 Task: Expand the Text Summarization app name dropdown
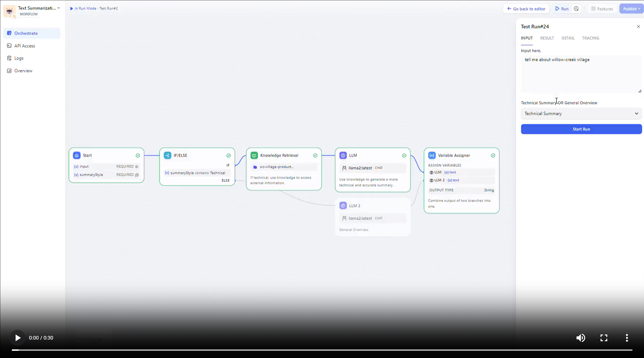(59, 8)
